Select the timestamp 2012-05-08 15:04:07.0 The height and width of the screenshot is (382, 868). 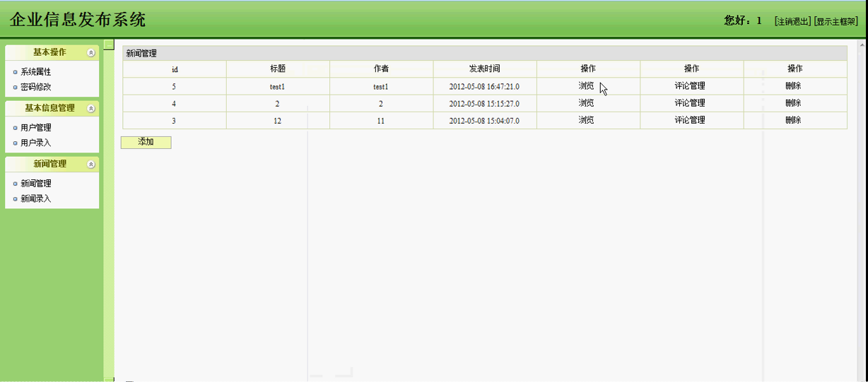click(484, 121)
